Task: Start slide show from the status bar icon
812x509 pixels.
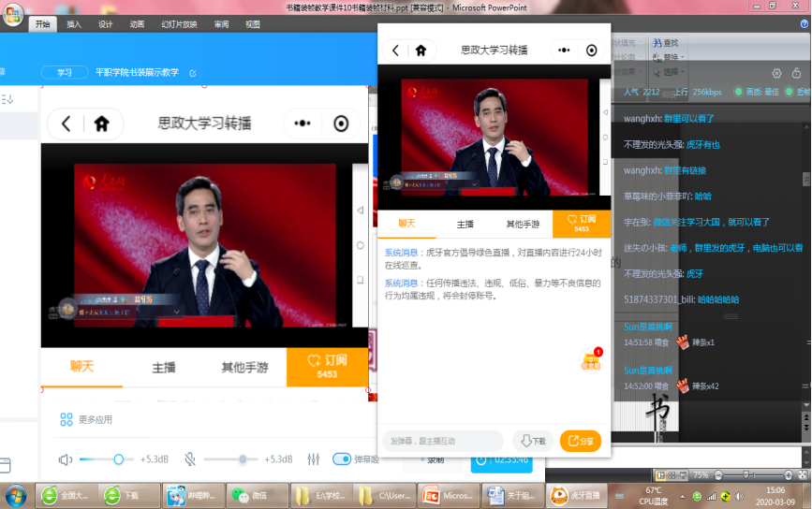Action: click(x=683, y=475)
